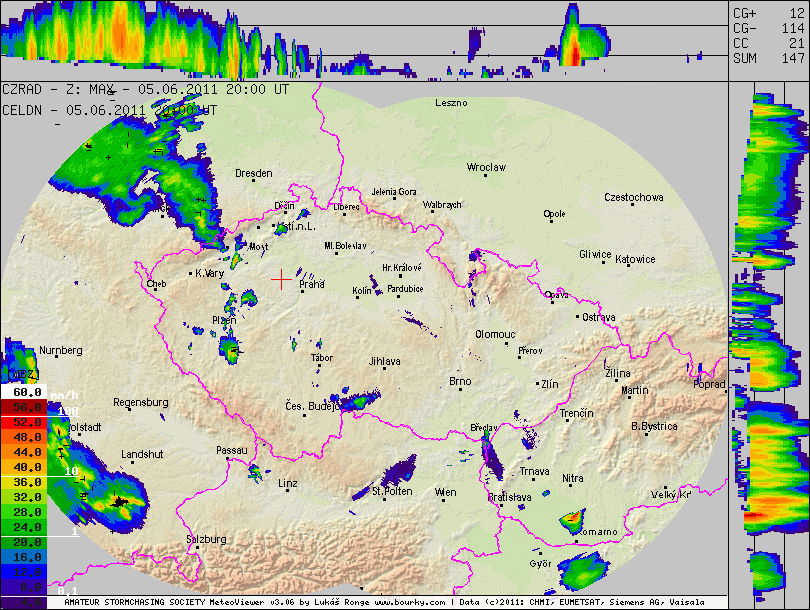This screenshot has width=810, height=610.
Task: Select the Regensburg city label
Action: point(141,402)
